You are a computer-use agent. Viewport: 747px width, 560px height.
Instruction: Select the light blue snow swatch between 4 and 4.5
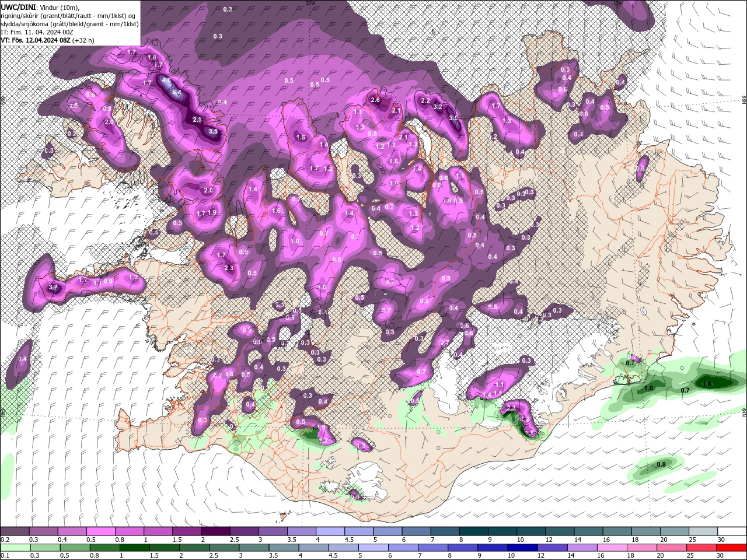tap(330, 531)
